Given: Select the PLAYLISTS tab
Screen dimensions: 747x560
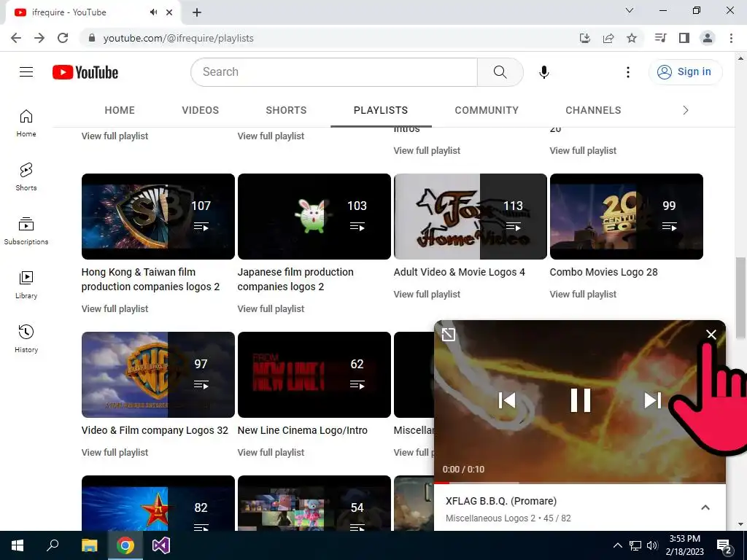Looking at the screenshot, I should 381,111.
